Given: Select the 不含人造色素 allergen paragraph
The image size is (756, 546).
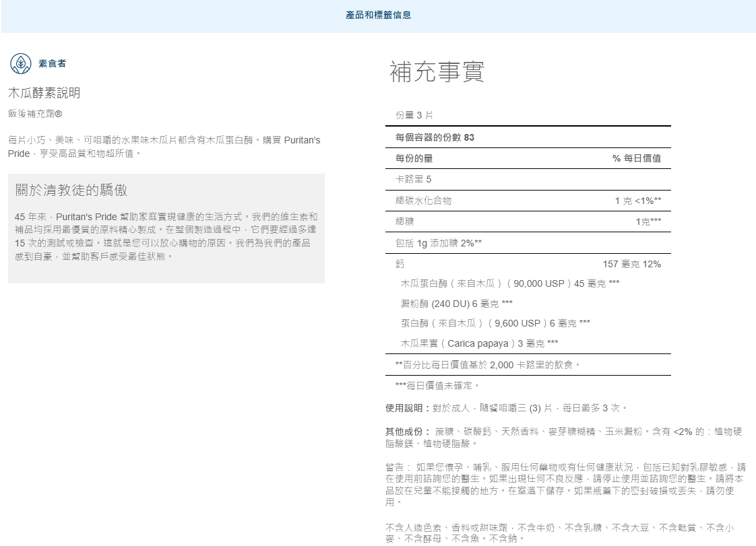Looking at the screenshot, I should click(x=560, y=533).
